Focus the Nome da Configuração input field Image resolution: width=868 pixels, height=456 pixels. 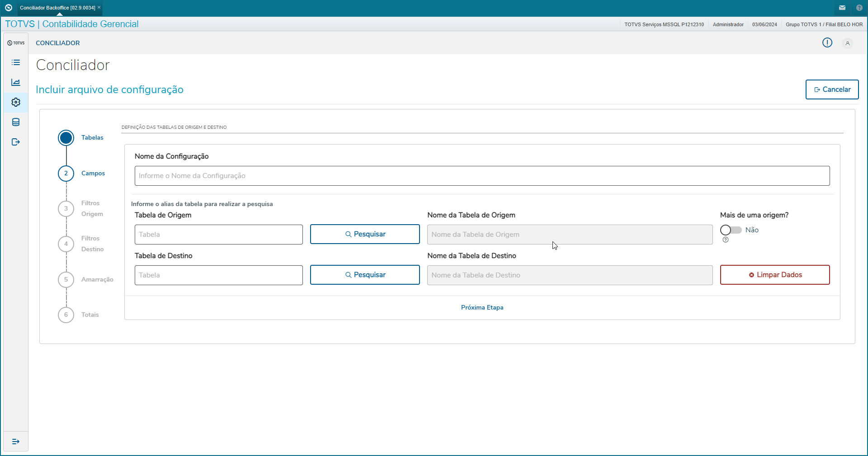[x=482, y=176]
